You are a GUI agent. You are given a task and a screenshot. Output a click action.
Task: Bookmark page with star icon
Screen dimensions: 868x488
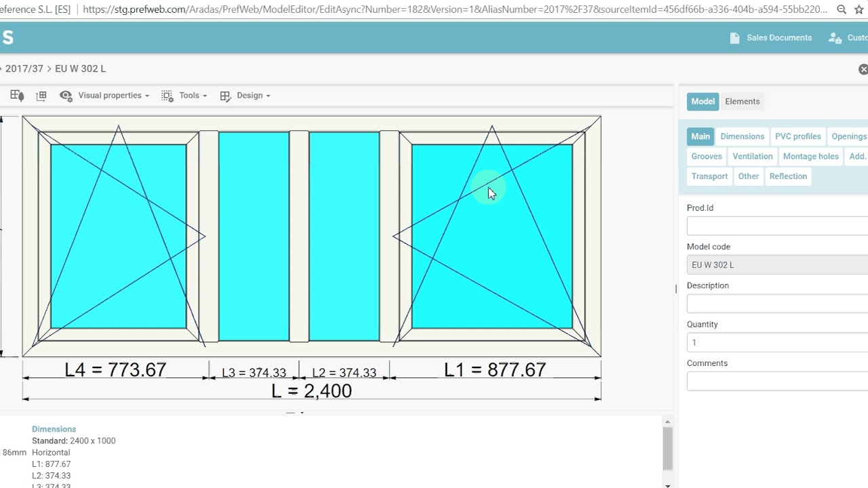(x=859, y=9)
